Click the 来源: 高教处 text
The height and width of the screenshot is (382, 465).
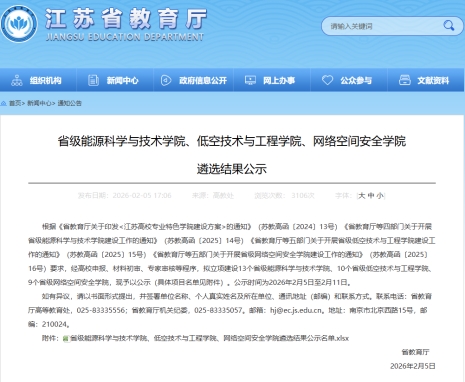[x=213, y=196]
